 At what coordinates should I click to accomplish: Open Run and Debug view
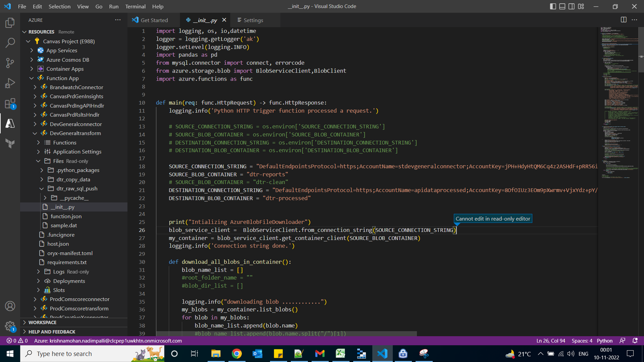[x=10, y=83]
